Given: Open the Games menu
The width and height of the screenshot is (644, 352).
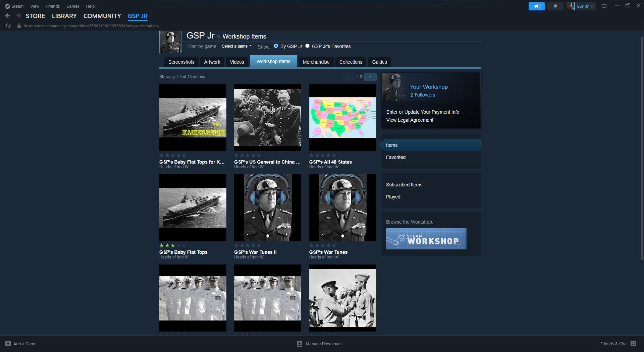Looking at the screenshot, I should (72, 6).
